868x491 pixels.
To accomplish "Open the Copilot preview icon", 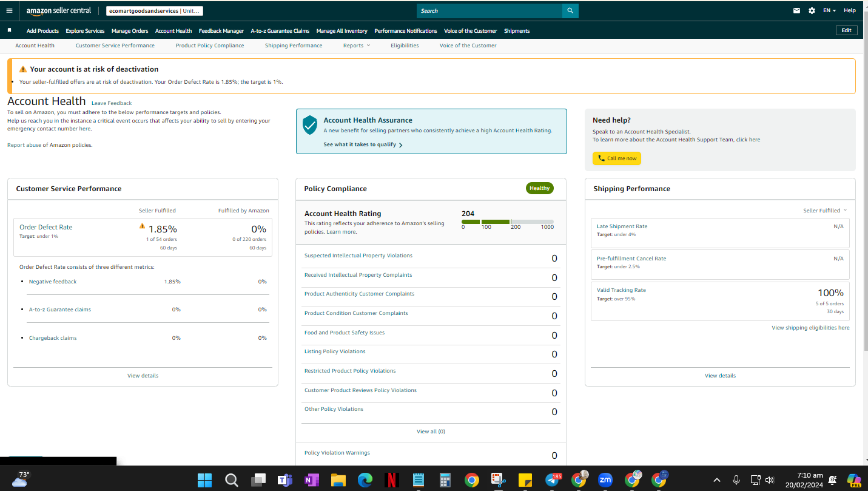I will [855, 480].
